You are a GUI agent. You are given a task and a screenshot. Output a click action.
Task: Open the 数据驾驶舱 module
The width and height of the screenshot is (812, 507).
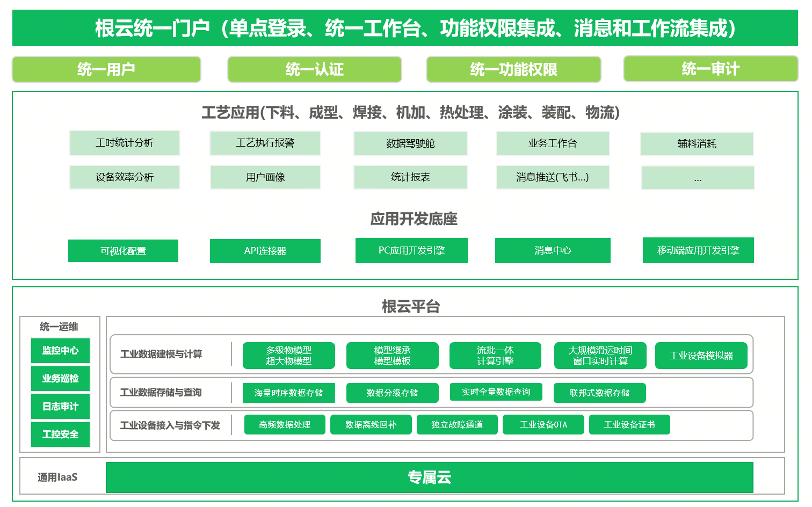coord(410,143)
